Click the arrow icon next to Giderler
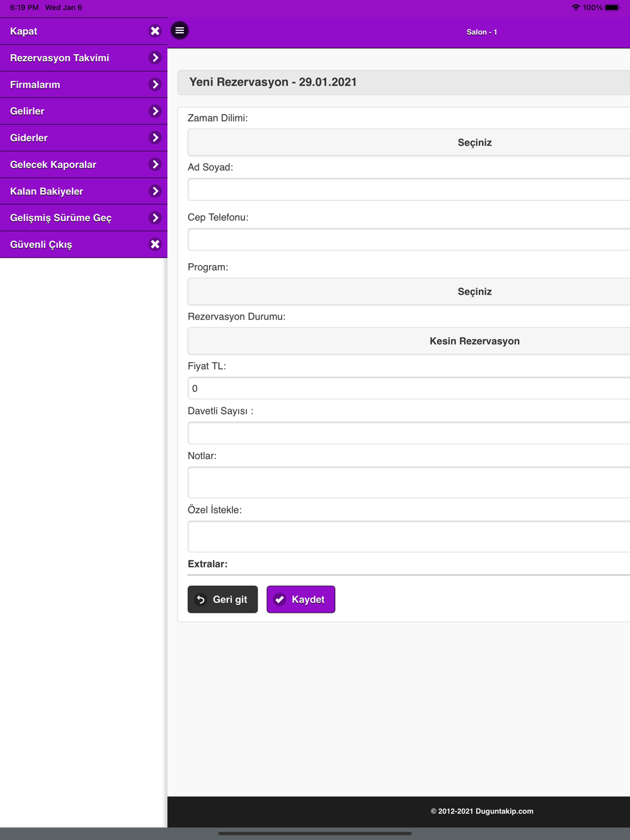The width and height of the screenshot is (630, 840). [155, 138]
